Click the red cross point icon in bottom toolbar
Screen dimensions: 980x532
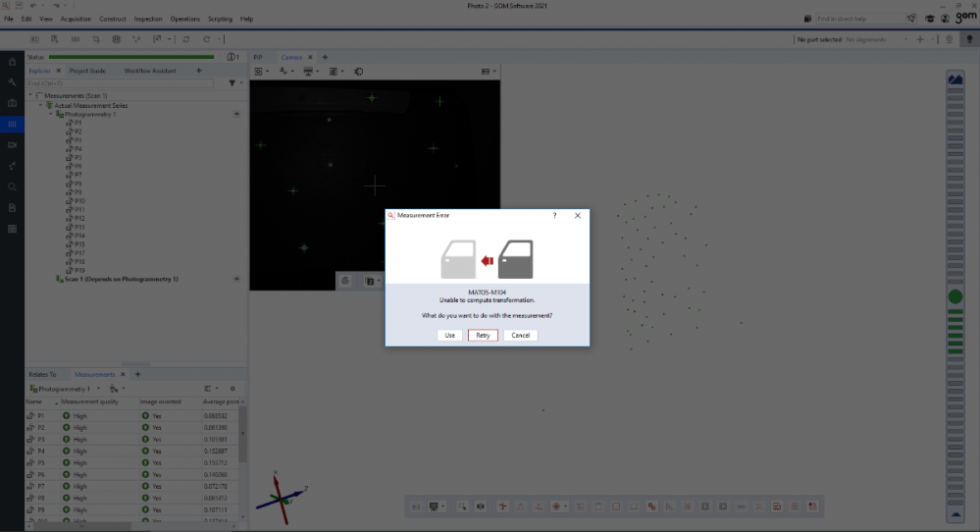coord(502,506)
